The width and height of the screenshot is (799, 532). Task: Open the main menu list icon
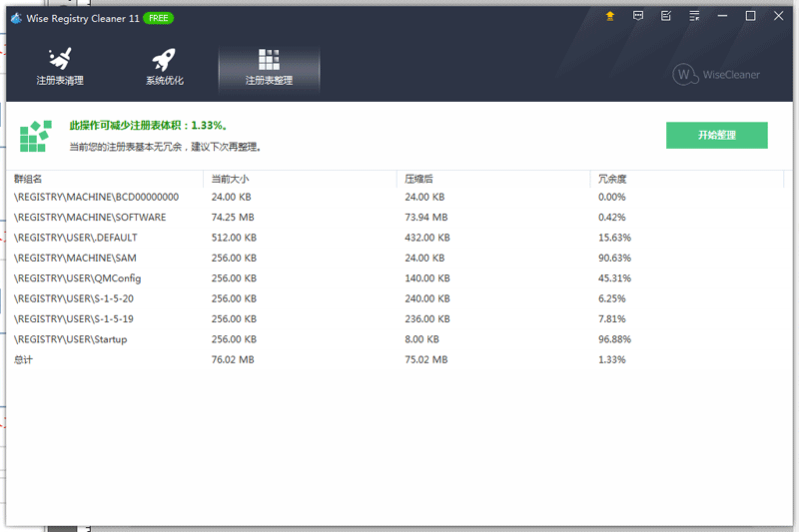point(694,16)
